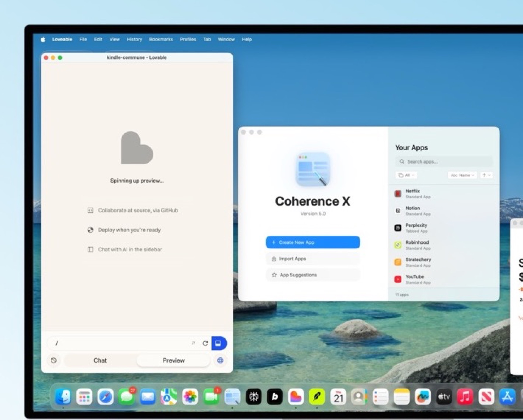Image resolution: width=523 pixels, height=420 pixels.
Task: Open the Window menu
Action: pyautogui.click(x=226, y=39)
